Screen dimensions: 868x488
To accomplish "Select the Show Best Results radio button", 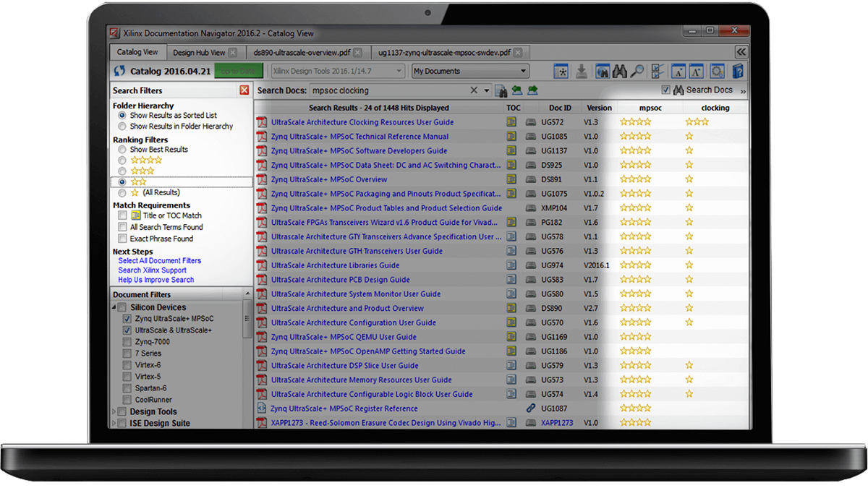I will (x=122, y=150).
